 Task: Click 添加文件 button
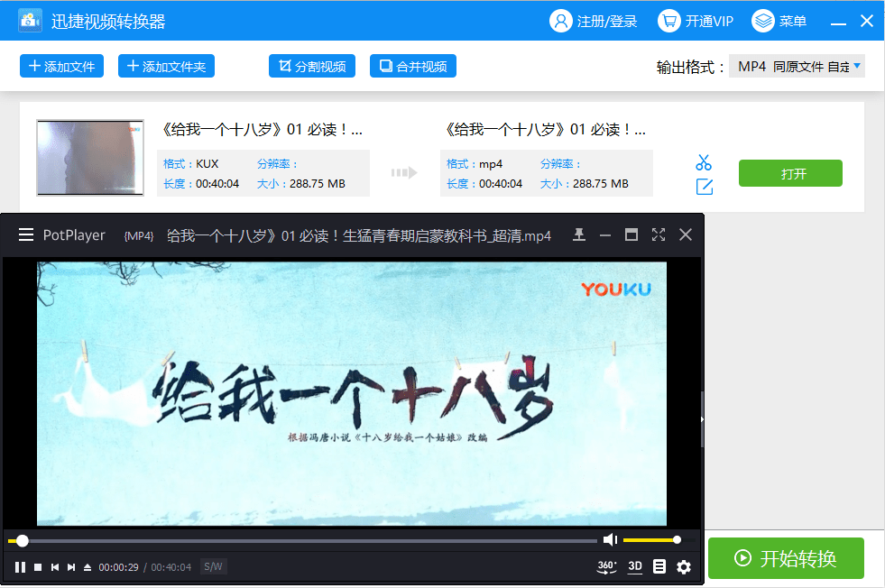click(61, 66)
